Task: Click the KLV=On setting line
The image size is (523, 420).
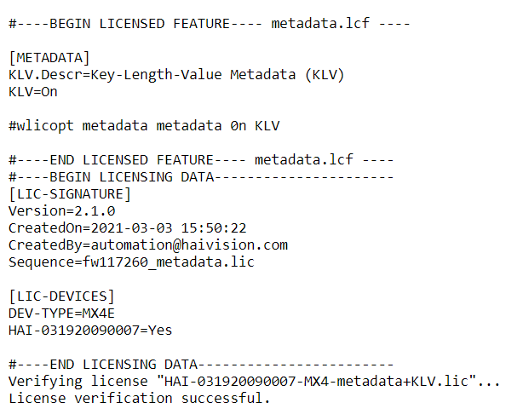Action: (33, 92)
